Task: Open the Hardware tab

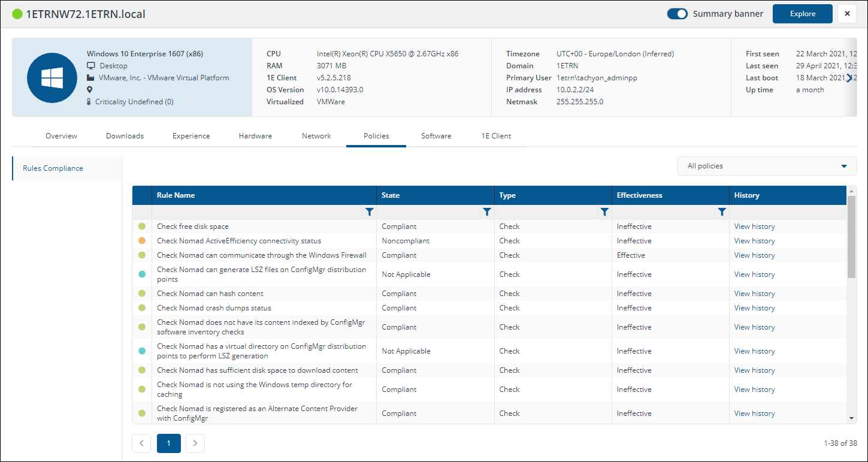Action: [255, 136]
